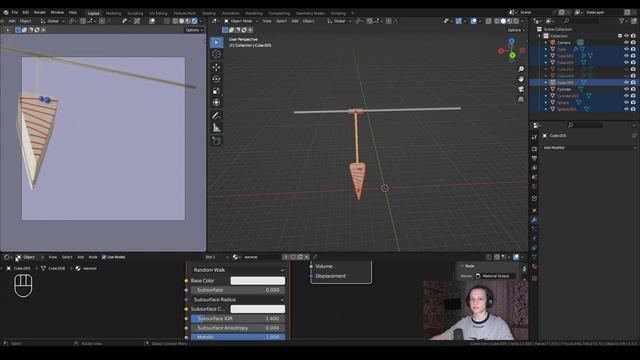Viewport: 640px width, 360px height.
Task: Open Options dropdown in left viewport
Action: tap(193, 30)
